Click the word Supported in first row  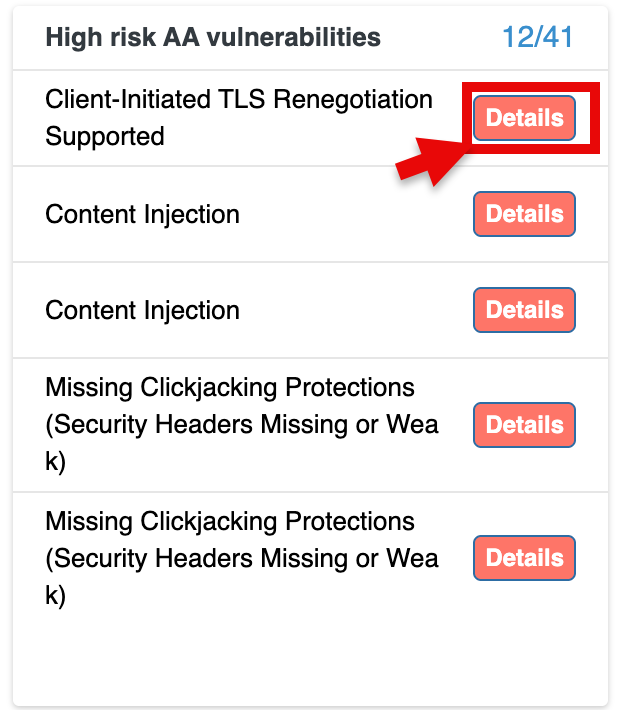105,136
